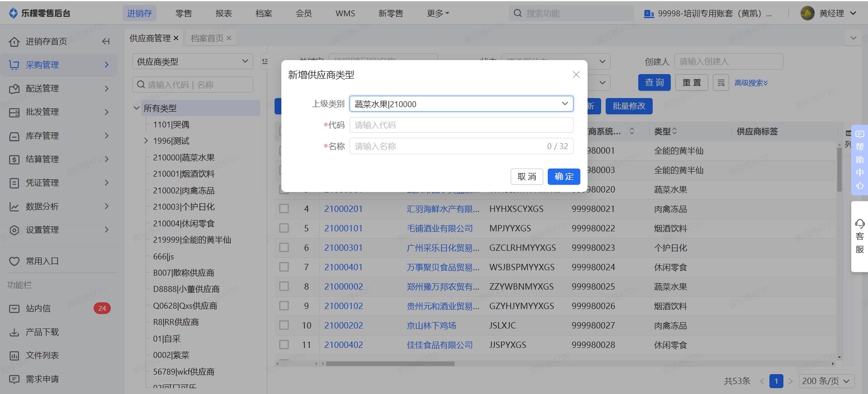Open the 上级类别 dropdown
The width and height of the screenshot is (868, 394).
461,104
